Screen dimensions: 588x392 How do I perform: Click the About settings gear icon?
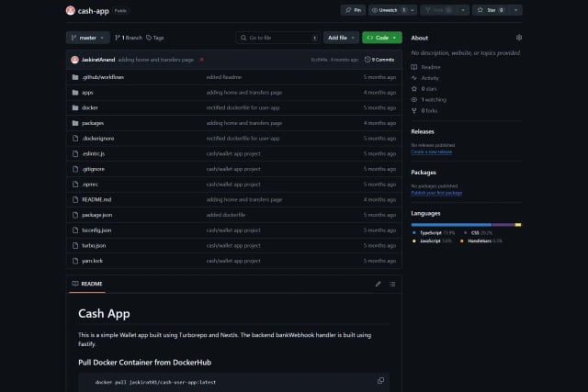(519, 38)
